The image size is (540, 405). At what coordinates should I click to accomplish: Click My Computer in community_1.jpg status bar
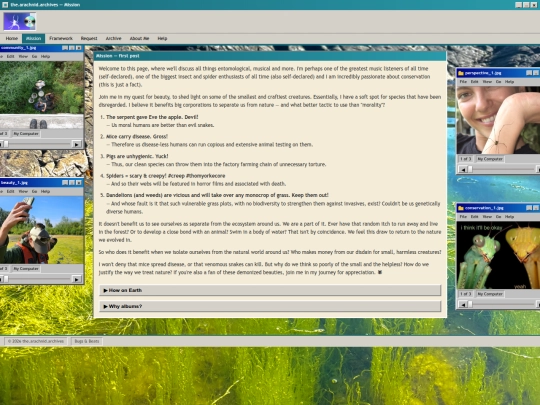pyautogui.click(x=26, y=134)
